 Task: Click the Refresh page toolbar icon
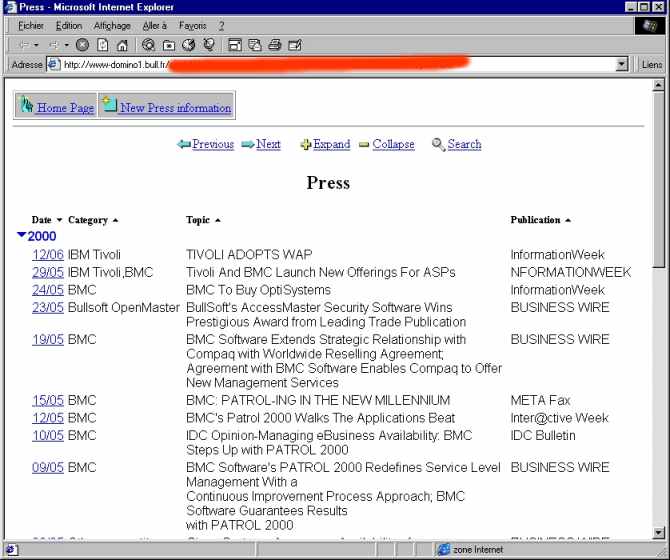click(x=103, y=45)
